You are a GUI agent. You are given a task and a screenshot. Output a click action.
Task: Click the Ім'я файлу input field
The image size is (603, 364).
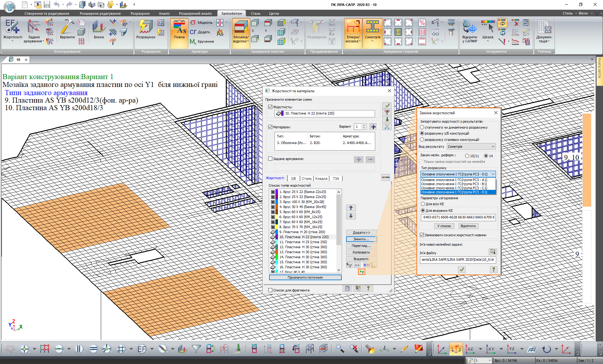click(458, 260)
